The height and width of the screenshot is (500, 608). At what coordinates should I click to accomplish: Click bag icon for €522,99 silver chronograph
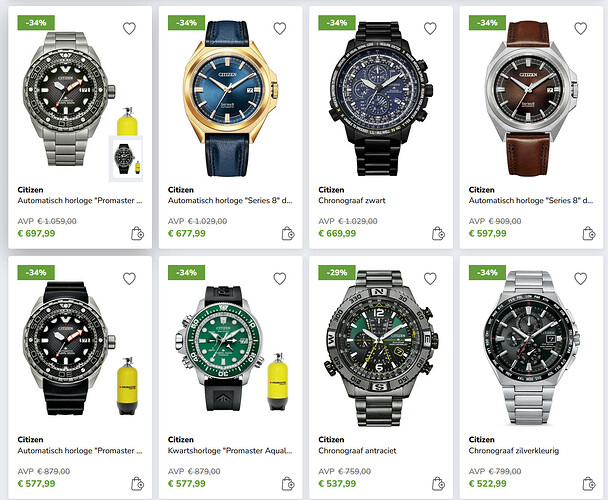pos(589,484)
